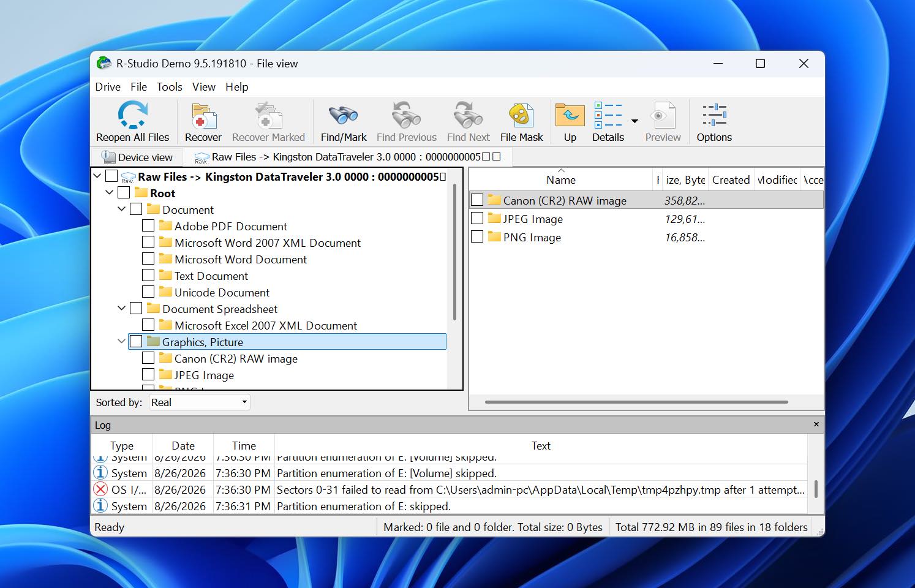Click the Adobe PDF Document folder icon
The image size is (915, 588).
[x=165, y=225]
